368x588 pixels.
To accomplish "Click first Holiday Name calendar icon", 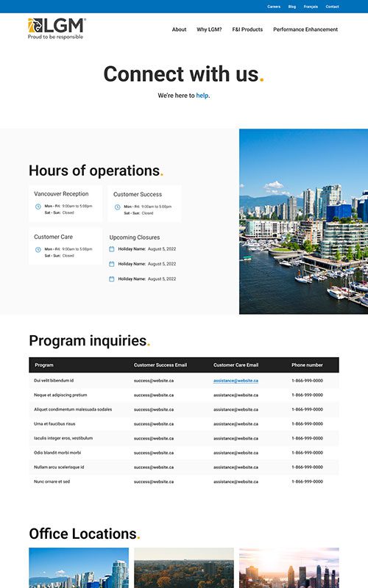I will (x=112, y=249).
